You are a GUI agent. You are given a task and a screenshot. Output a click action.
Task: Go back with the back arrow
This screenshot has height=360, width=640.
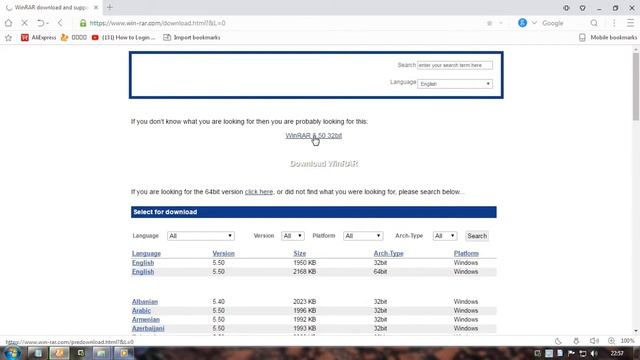click(60, 23)
